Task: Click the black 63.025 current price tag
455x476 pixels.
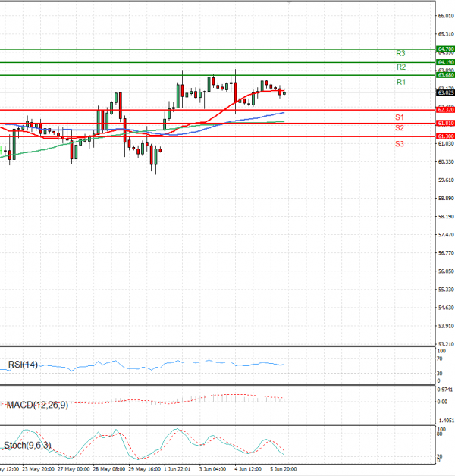Action: pyautogui.click(x=446, y=92)
